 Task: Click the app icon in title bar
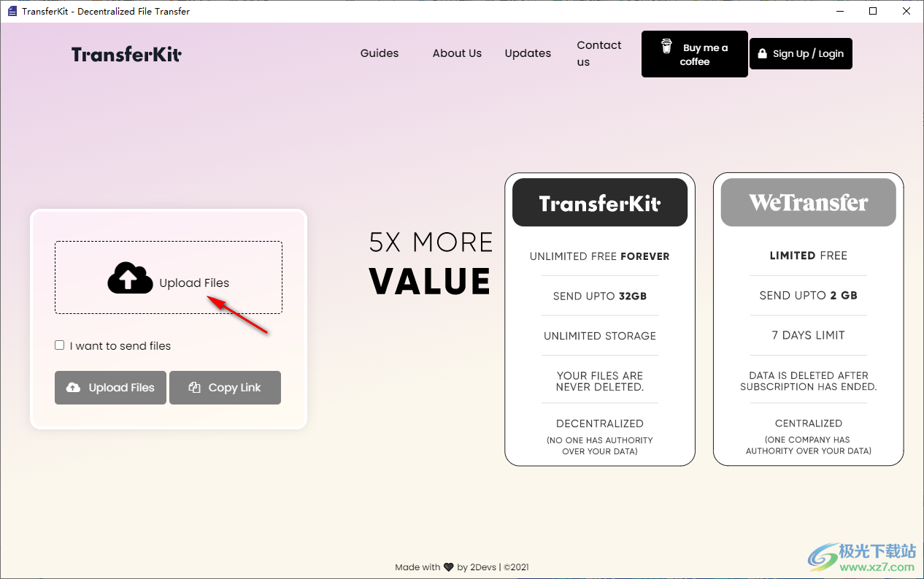click(12, 11)
